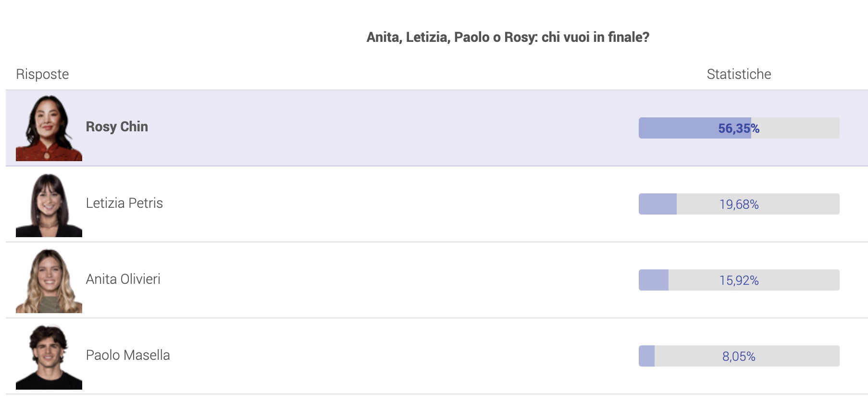Select the Letizia Petris name label
The height and width of the screenshot is (406, 868).
tap(124, 203)
